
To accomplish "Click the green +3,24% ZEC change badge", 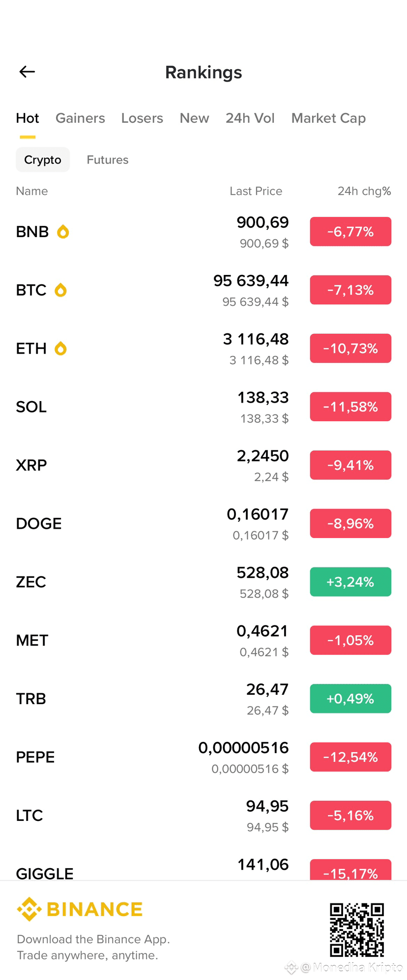I will tap(350, 582).
